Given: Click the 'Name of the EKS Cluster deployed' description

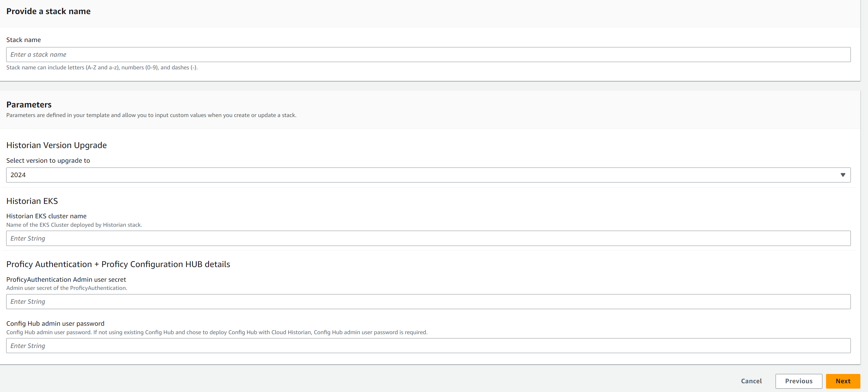Looking at the screenshot, I should (74, 225).
